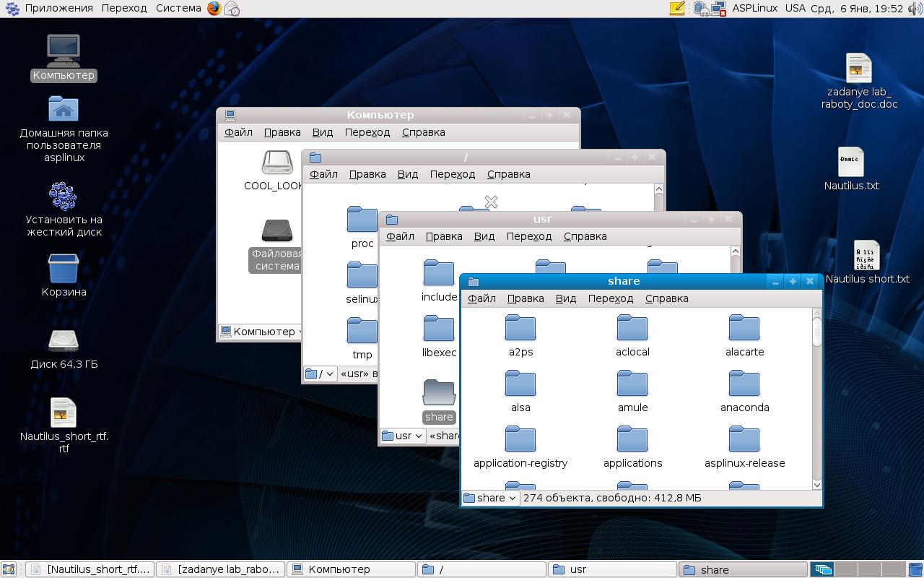This screenshot has height=578, width=924.
Task: Switch to the / window via taskbar
Action: click(x=482, y=569)
